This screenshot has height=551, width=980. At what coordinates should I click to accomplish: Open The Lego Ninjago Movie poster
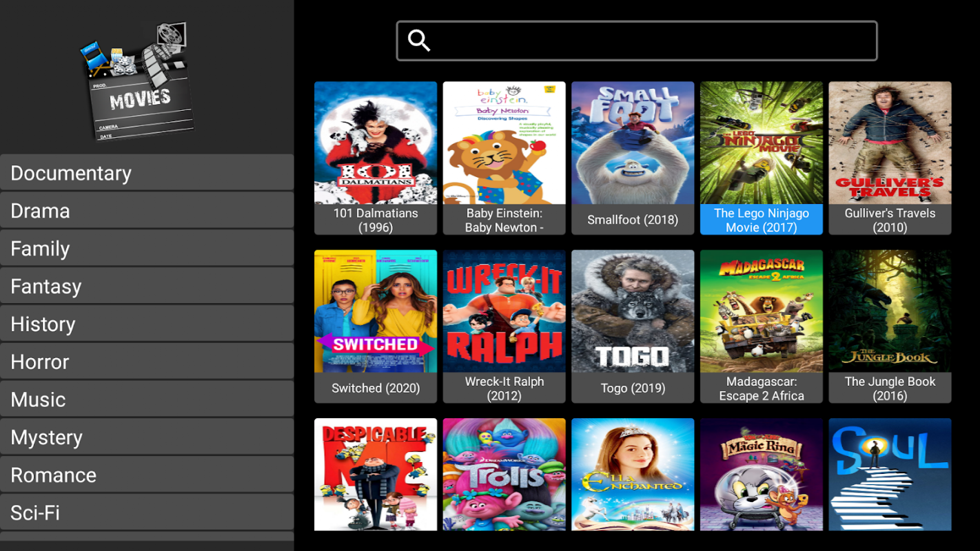[x=762, y=143]
